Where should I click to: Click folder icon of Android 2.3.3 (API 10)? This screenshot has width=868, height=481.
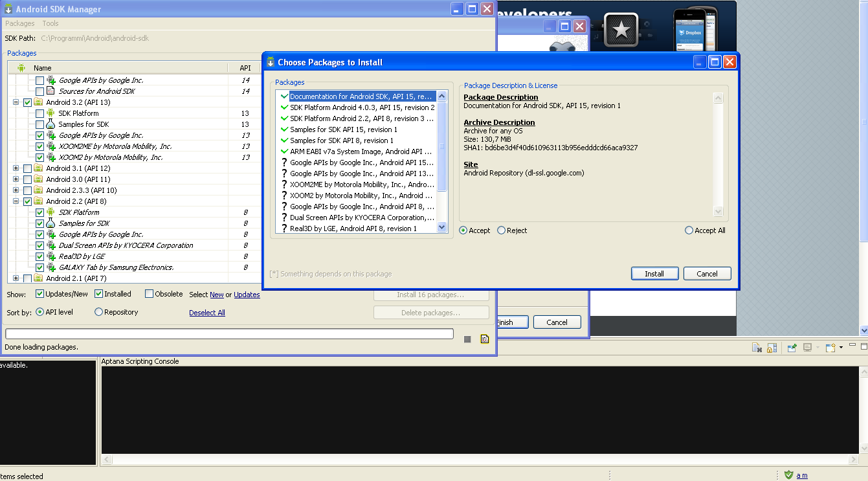(38, 190)
